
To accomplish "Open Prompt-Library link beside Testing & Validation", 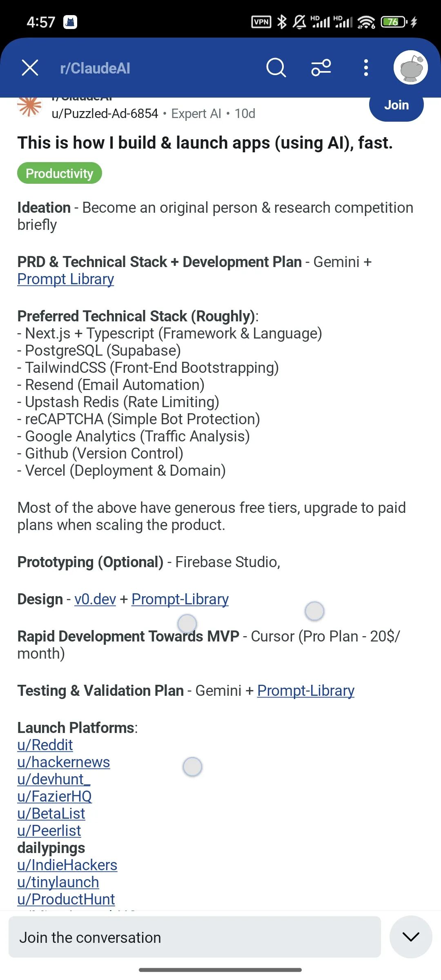I will coord(306,690).
